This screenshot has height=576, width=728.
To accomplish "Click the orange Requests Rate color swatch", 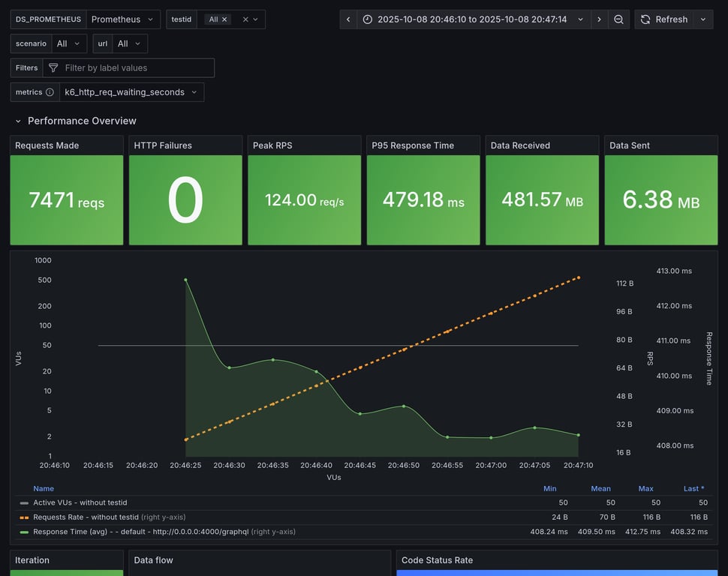I will [x=24, y=517].
